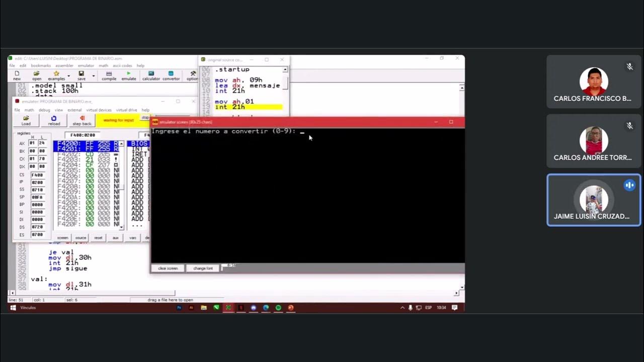
Task: Click the highlighted int 21h source line
Action: tap(249, 107)
